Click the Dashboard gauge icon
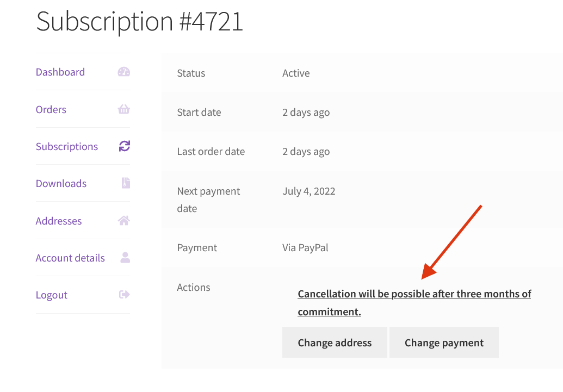This screenshot has width=563, height=392. pos(124,72)
